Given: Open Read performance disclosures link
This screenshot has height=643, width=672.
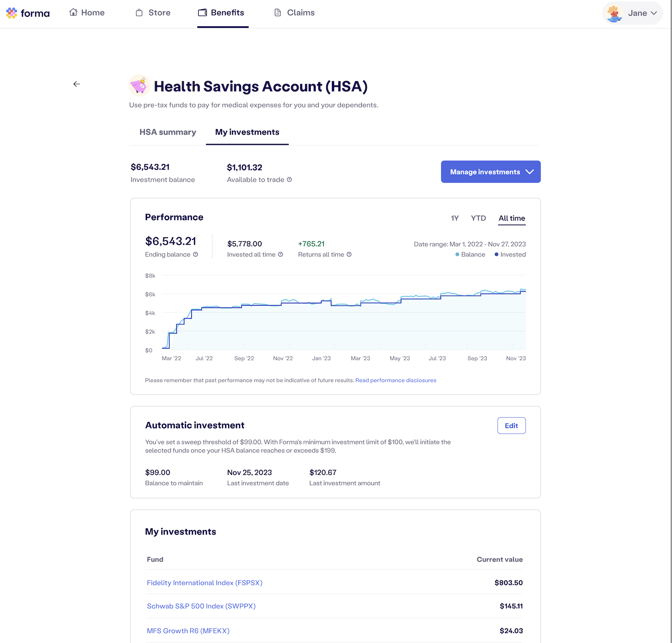Looking at the screenshot, I should click(396, 380).
